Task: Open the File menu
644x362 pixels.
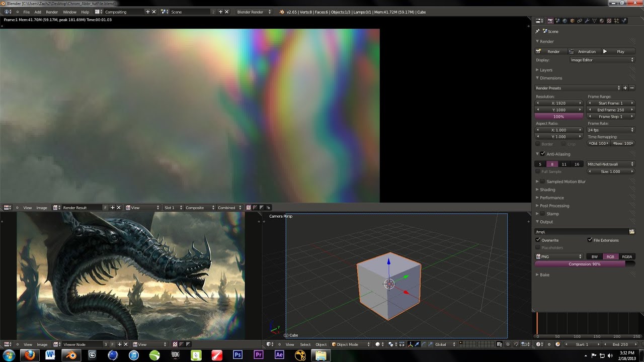Action: click(27, 12)
